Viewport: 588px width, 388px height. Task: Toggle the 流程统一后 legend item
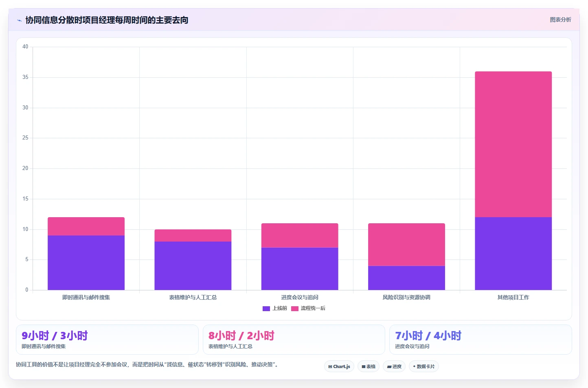click(308, 308)
